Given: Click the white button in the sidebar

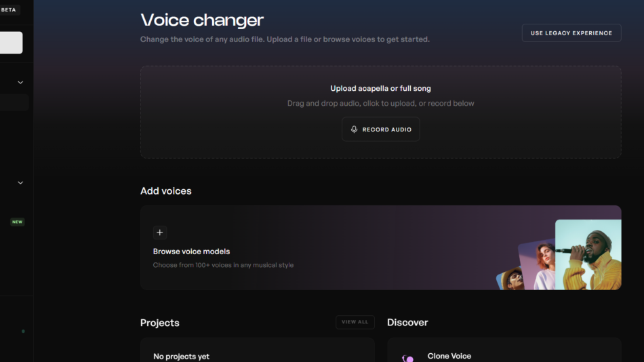Looking at the screenshot, I should (x=11, y=43).
